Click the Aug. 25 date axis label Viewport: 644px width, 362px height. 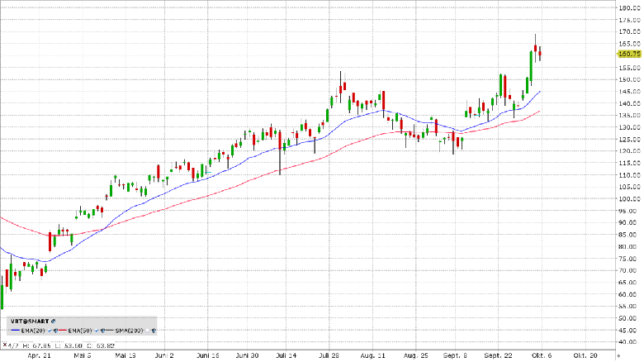pyautogui.click(x=415, y=356)
